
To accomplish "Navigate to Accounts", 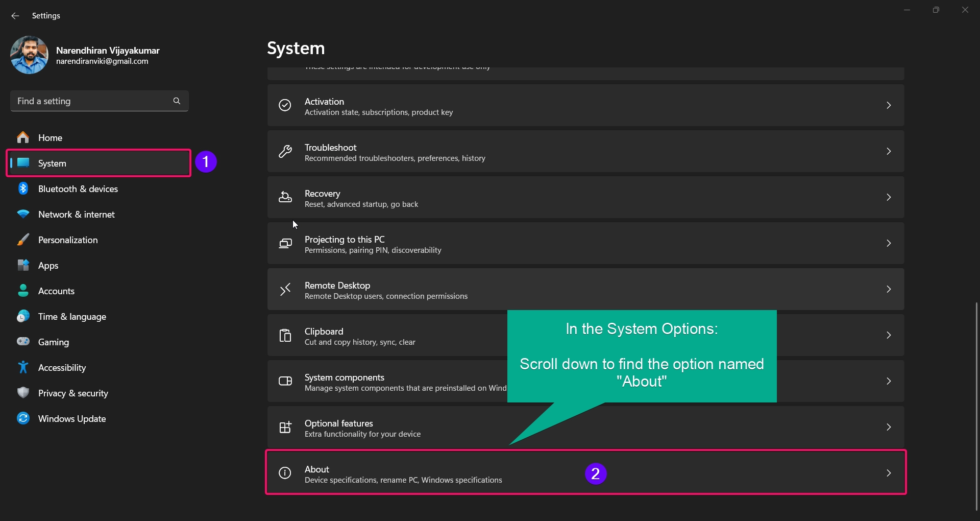I will (x=100, y=291).
